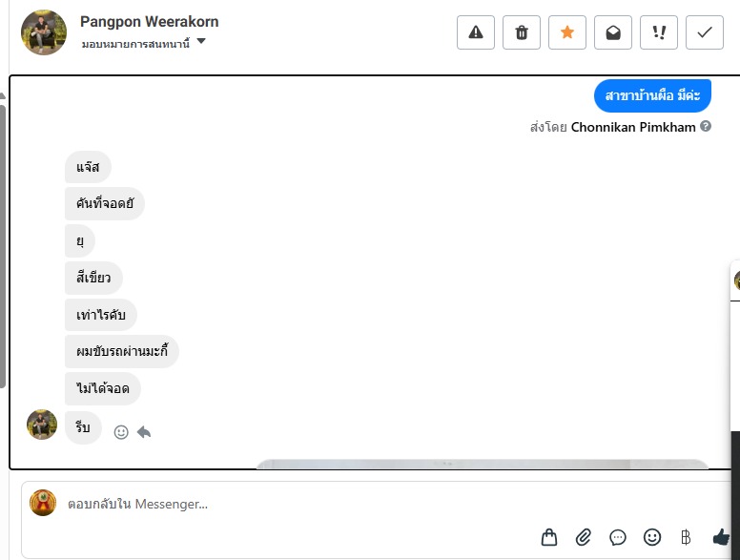
Task: Mark conversation unread with envelope icon
Action: coord(612,32)
